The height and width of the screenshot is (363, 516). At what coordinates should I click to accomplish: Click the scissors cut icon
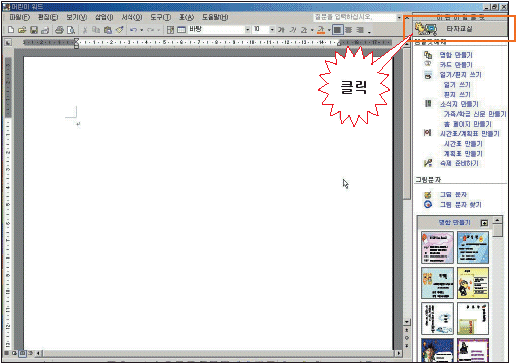[85, 30]
